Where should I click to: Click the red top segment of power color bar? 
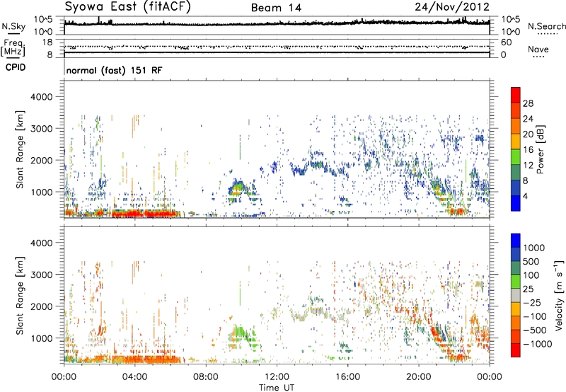tap(516, 96)
